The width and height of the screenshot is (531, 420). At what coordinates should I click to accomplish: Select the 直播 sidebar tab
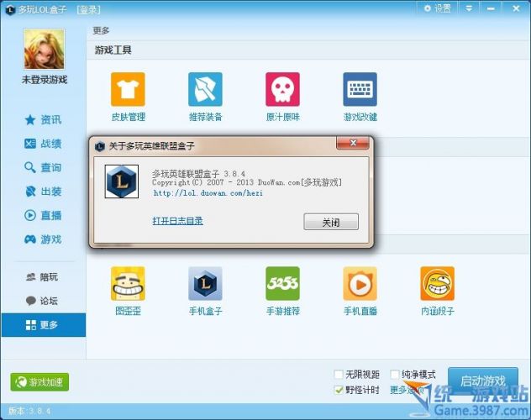coord(43,215)
